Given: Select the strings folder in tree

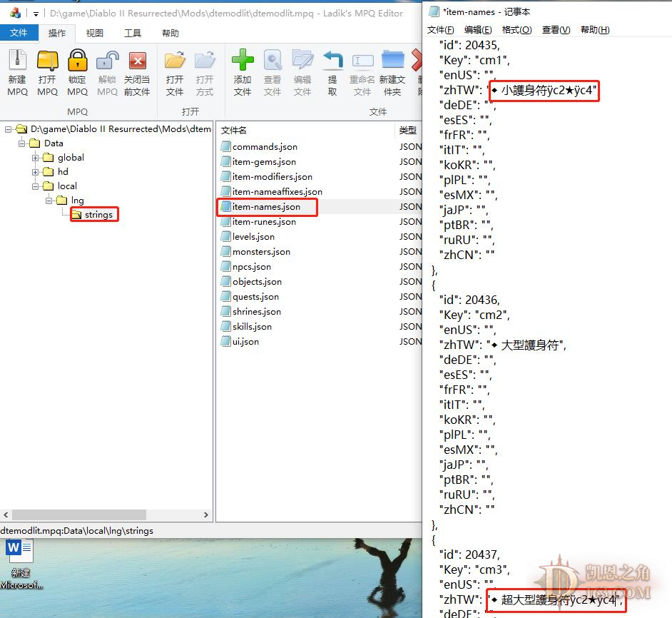Looking at the screenshot, I should pos(98,214).
